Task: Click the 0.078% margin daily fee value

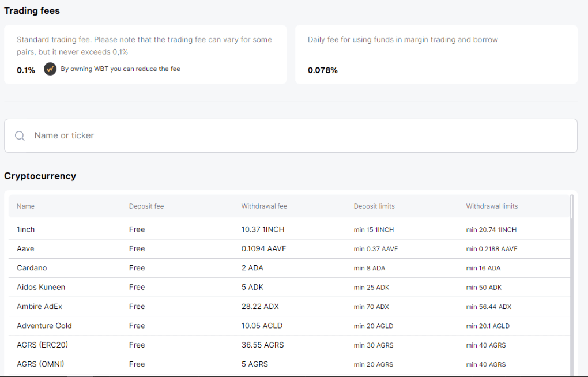Action: tap(322, 70)
